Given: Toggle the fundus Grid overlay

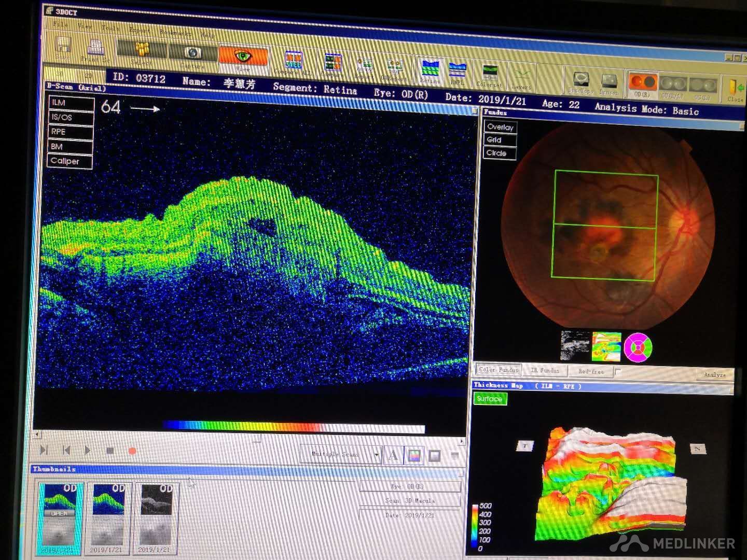Looking at the screenshot, I should click(500, 140).
